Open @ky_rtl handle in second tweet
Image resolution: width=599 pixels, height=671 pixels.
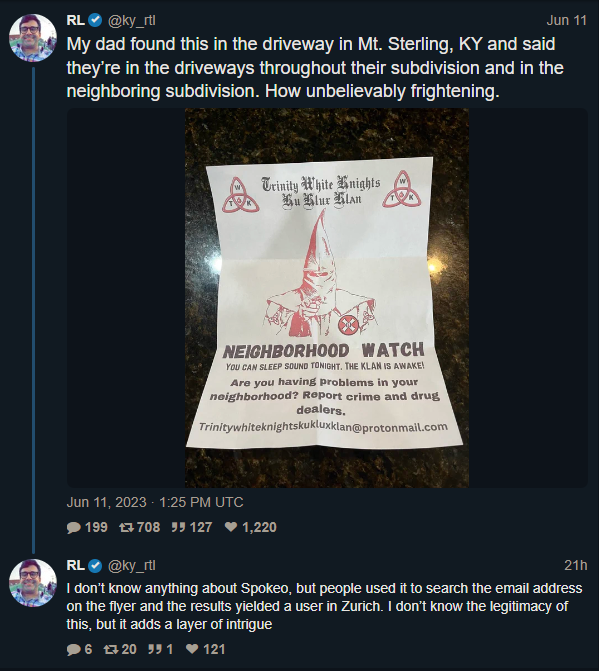click(132, 566)
